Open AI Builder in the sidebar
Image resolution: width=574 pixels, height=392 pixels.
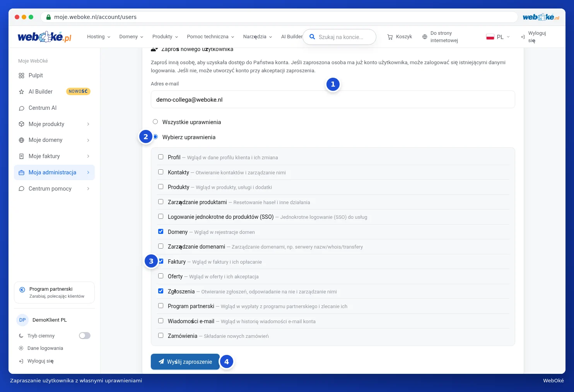click(x=54, y=92)
